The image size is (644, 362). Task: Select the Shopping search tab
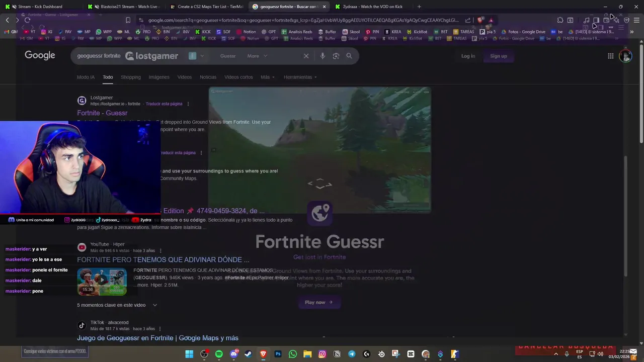point(130,77)
